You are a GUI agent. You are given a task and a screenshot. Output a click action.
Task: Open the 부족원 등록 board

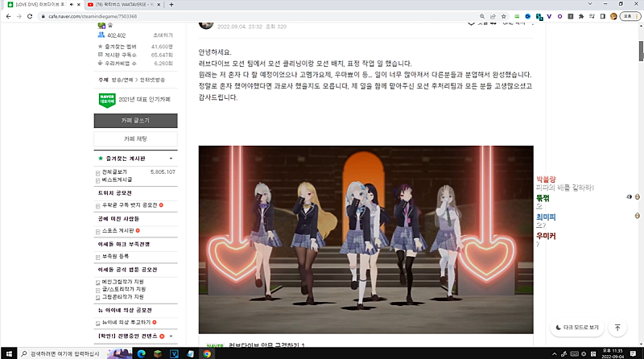pyautogui.click(x=115, y=256)
